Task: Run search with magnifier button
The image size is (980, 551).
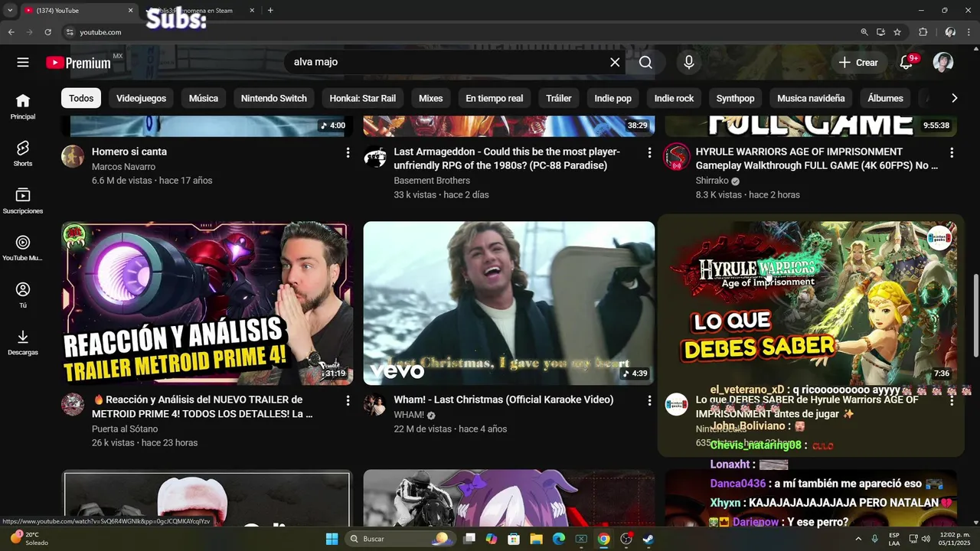Action: (x=645, y=63)
